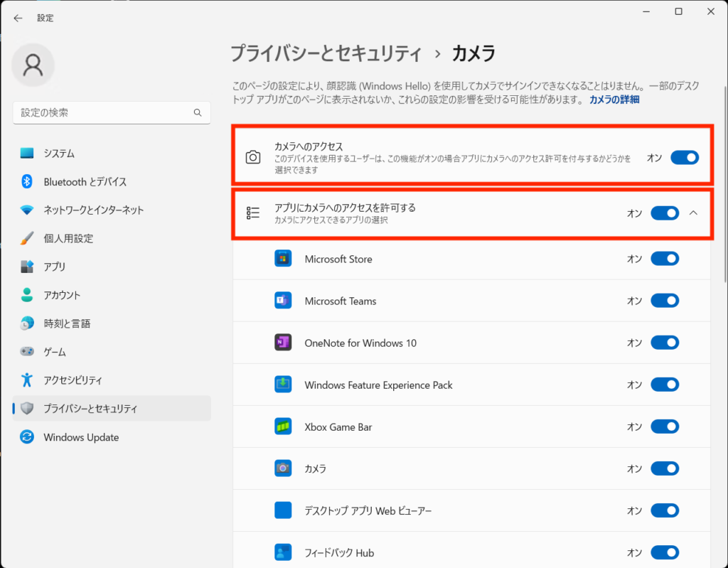The height and width of the screenshot is (568, 728).
Task: Click the Microsoft Teams app icon
Action: [283, 301]
